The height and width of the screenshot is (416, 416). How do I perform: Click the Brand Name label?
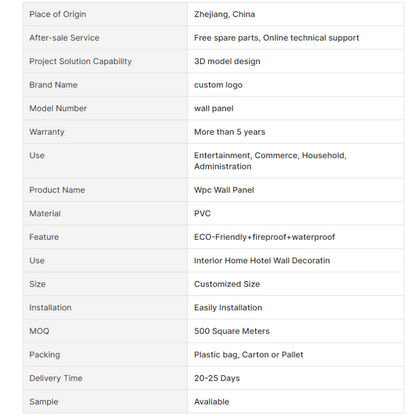[53, 85]
